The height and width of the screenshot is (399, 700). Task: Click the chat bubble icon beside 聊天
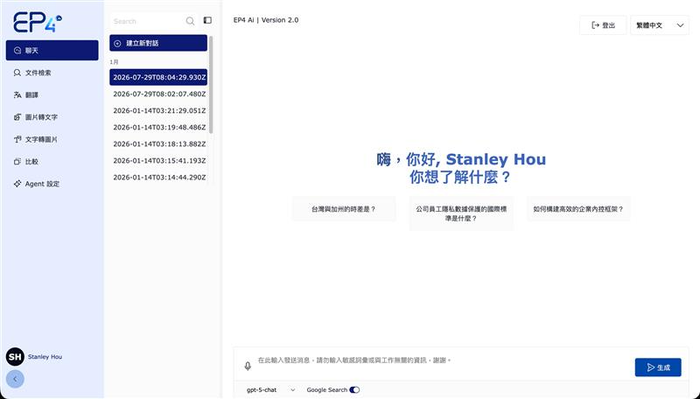(17, 50)
